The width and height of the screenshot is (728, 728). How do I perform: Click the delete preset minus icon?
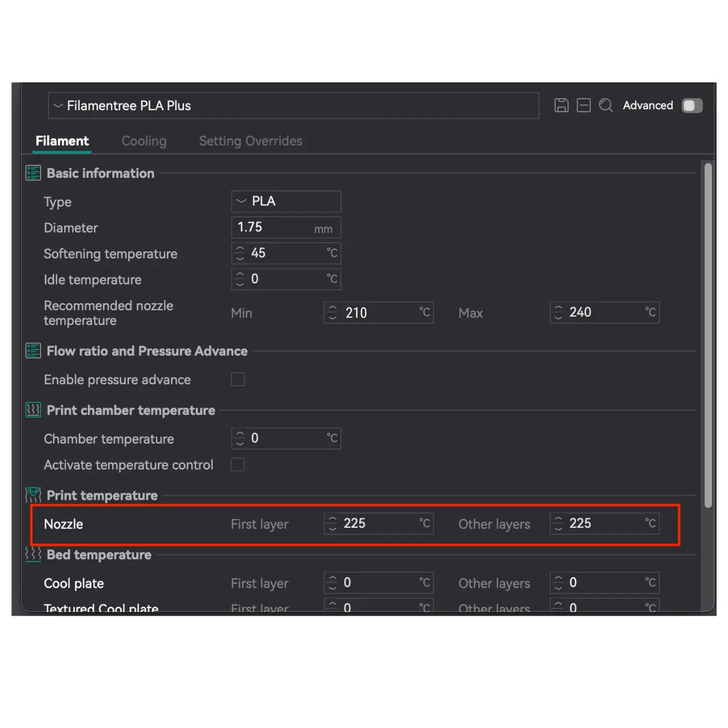(x=583, y=106)
